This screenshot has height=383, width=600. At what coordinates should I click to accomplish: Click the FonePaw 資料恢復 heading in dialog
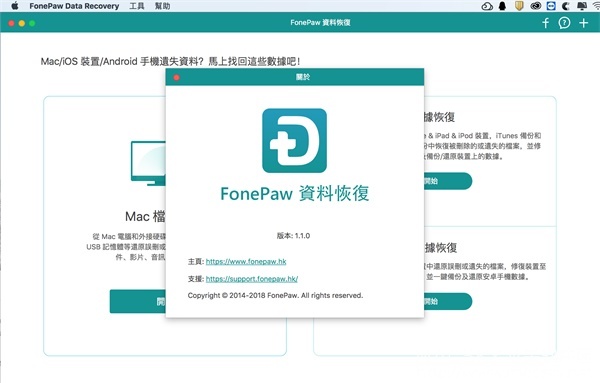click(295, 194)
